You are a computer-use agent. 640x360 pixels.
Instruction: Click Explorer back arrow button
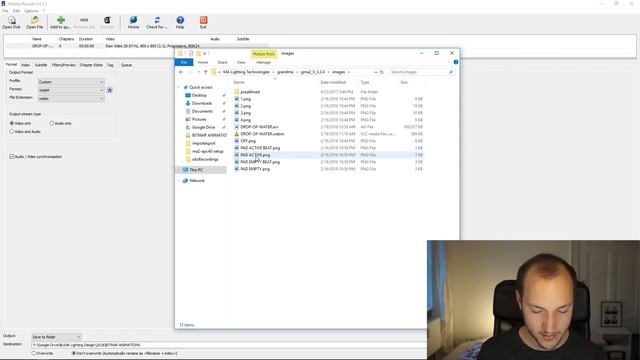[x=181, y=72]
